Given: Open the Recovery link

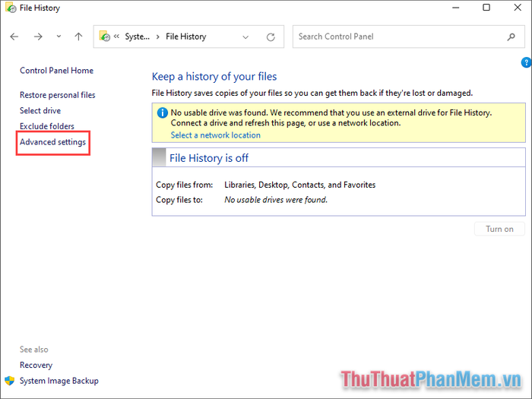Looking at the screenshot, I should click(36, 365).
